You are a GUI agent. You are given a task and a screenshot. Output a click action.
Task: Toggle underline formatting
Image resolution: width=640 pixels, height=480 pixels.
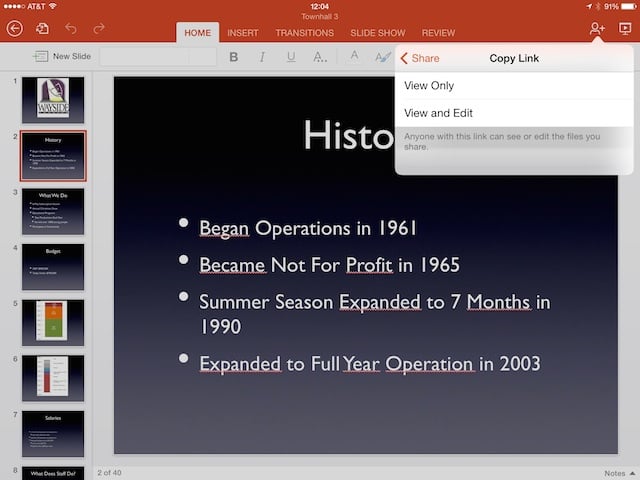[291, 57]
